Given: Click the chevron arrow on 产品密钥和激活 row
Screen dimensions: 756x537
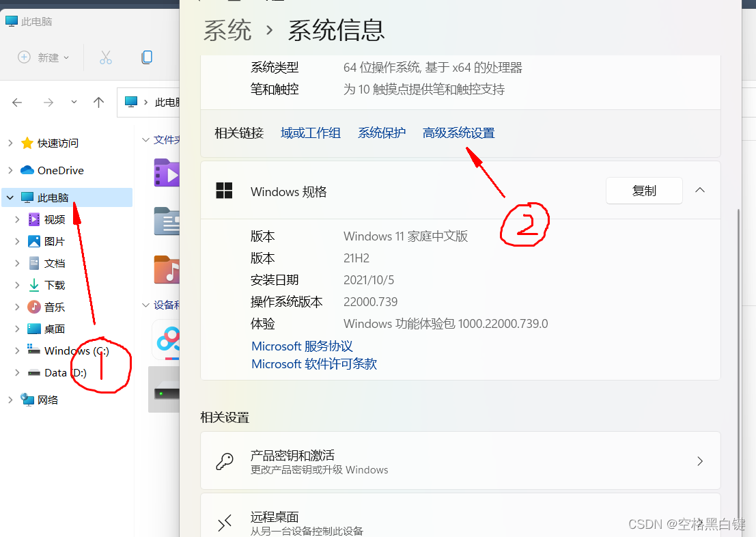Looking at the screenshot, I should [x=699, y=461].
